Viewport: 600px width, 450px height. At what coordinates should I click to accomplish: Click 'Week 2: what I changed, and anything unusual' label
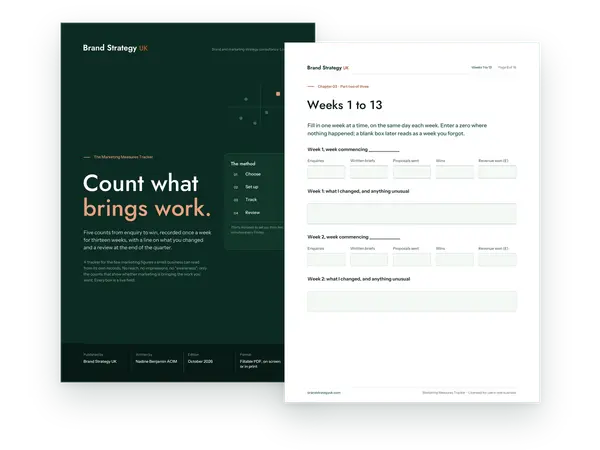click(x=359, y=279)
